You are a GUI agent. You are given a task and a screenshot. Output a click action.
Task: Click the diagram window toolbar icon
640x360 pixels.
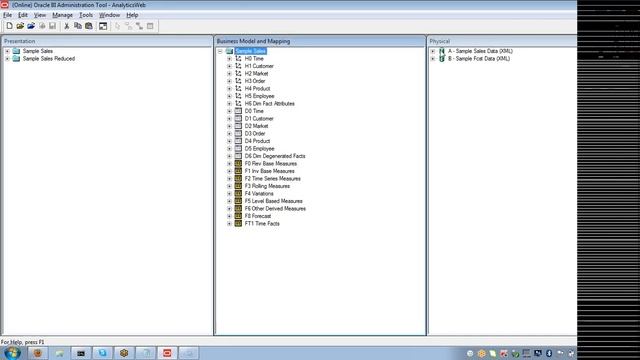[x=103, y=26]
